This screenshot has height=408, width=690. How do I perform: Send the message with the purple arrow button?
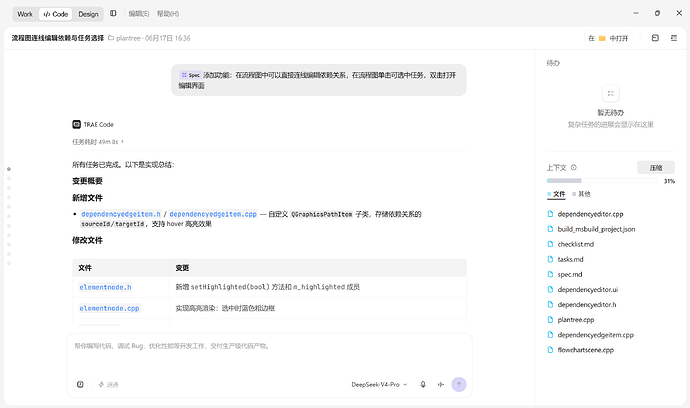pos(459,385)
